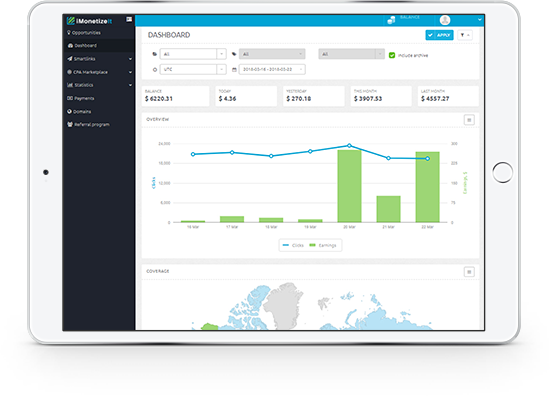Open Domains in the sidebar
This screenshot has width=550, height=396.
[99, 112]
